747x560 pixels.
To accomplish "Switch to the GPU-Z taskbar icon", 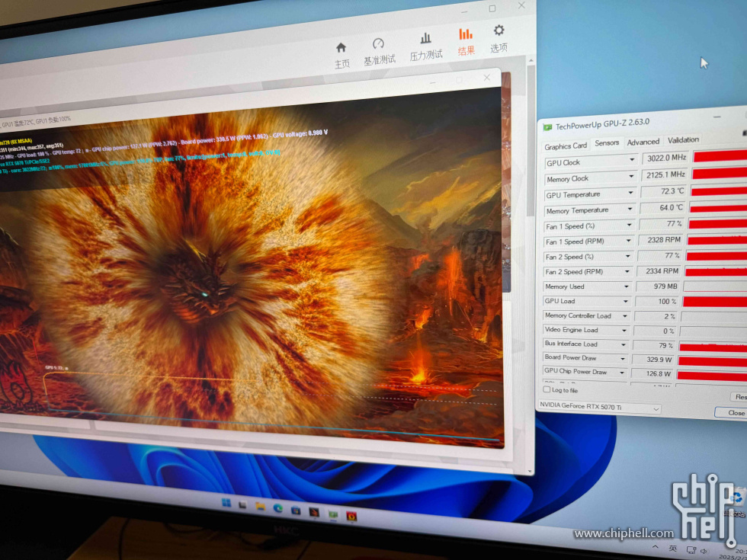I will point(333,514).
